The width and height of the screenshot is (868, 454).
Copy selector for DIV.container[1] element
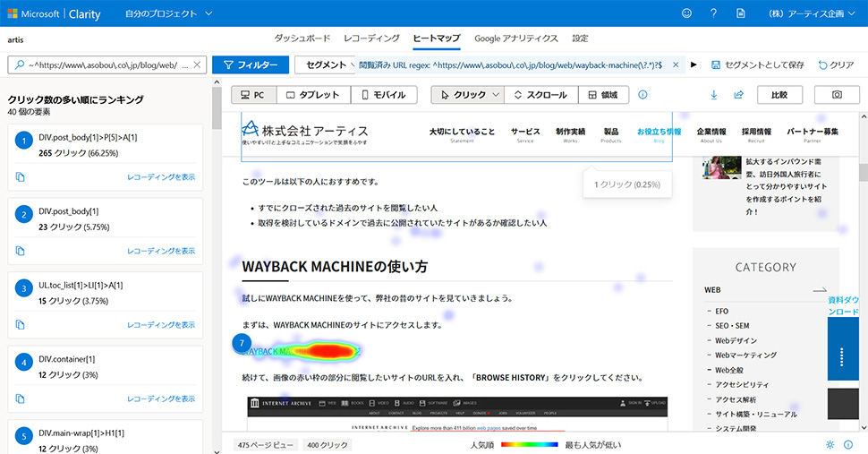[x=20, y=398]
